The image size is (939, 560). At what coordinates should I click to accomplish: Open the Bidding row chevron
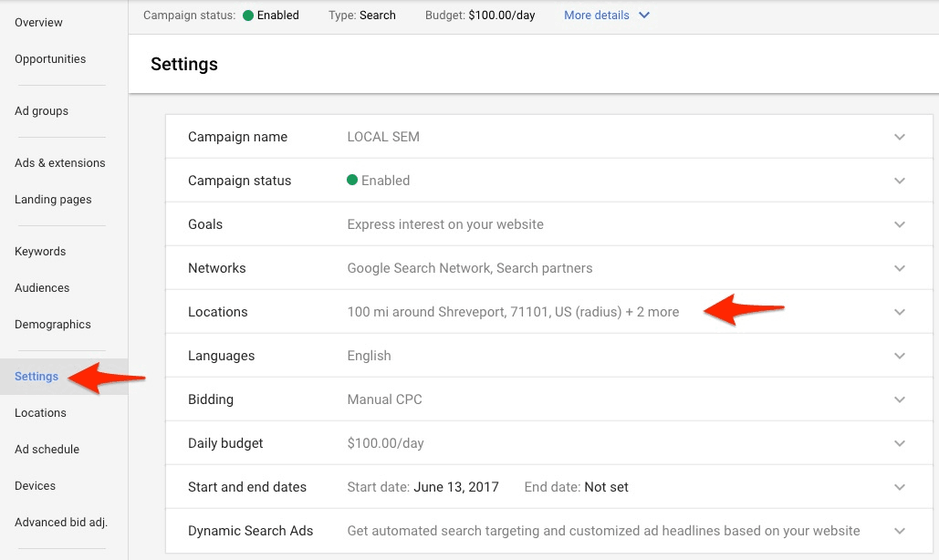point(900,399)
